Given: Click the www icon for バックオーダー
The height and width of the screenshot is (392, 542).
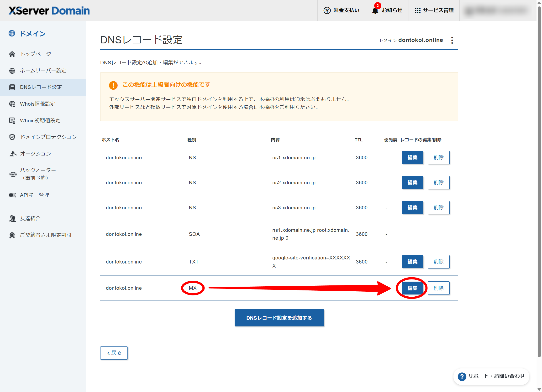Looking at the screenshot, I should coord(13,174).
